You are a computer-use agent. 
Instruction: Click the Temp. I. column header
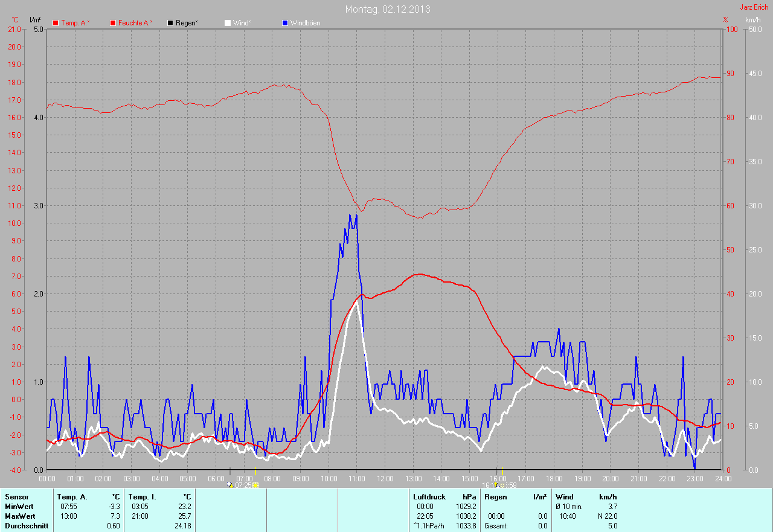tap(143, 496)
